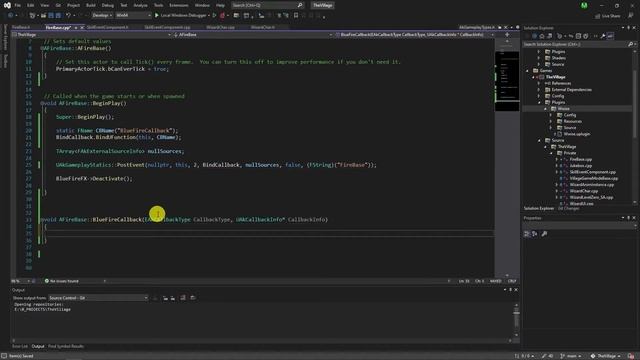The image size is (640, 360).
Task: Open the Win64 platform dropdown
Action: point(133,15)
